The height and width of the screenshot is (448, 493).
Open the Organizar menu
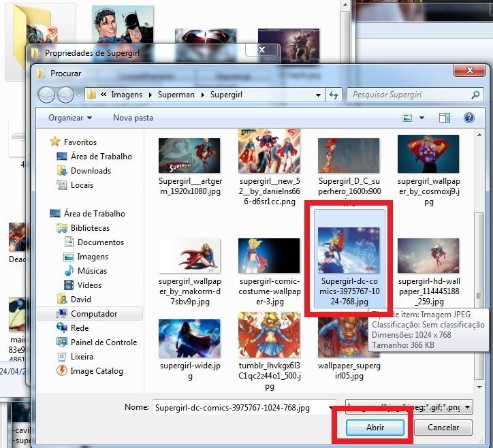(70, 118)
